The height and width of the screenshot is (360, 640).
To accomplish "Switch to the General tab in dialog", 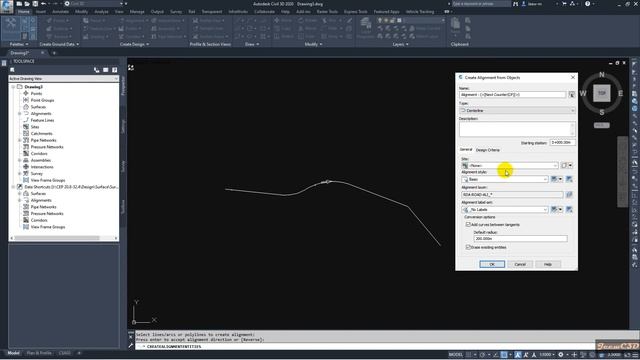I will pos(466,150).
